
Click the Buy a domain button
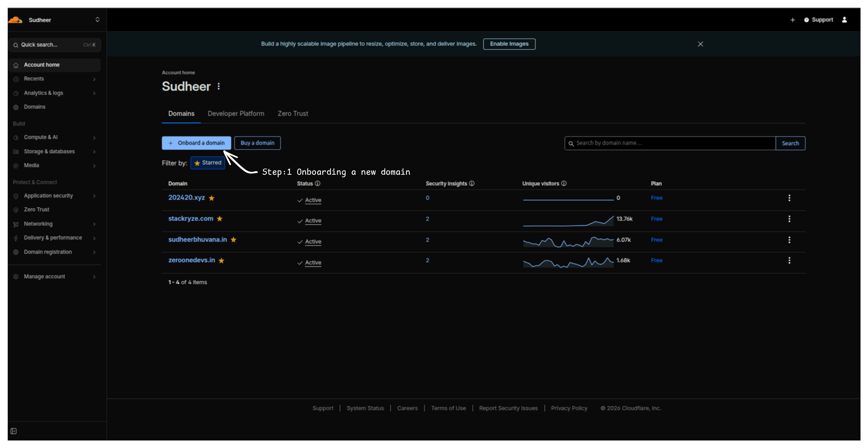tap(257, 143)
